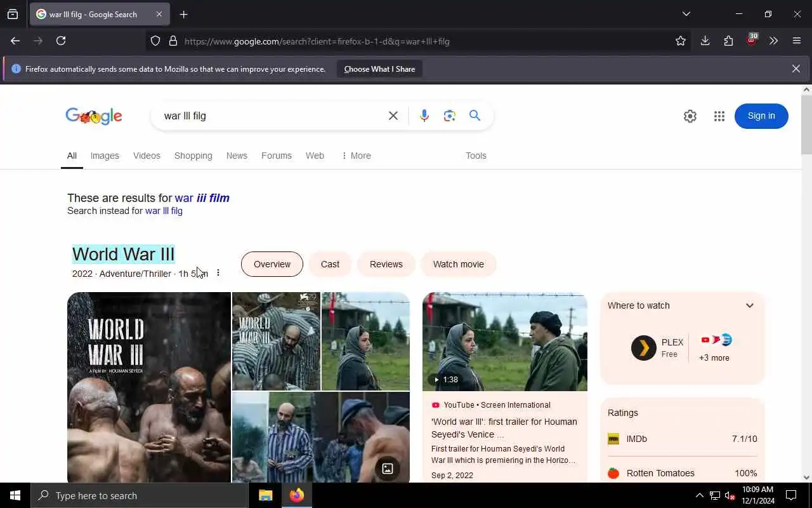
Task: Open the list all tabs chevron
Action: [x=686, y=14]
